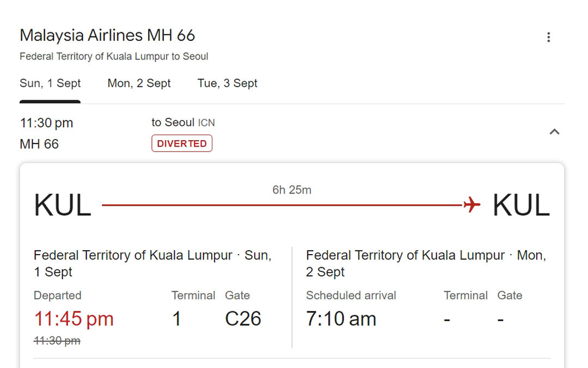The height and width of the screenshot is (368, 588).
Task: Collapse the MH 66 flight details chevron
Action: click(x=554, y=132)
